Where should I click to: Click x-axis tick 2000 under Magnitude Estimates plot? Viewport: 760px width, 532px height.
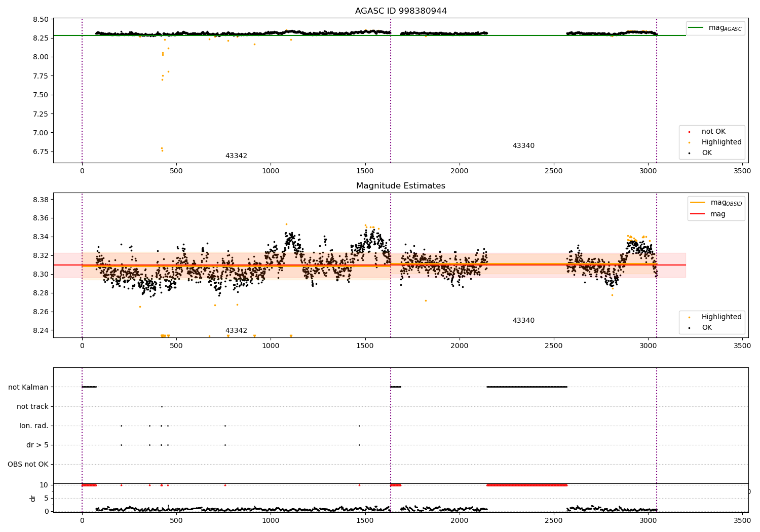tap(460, 346)
